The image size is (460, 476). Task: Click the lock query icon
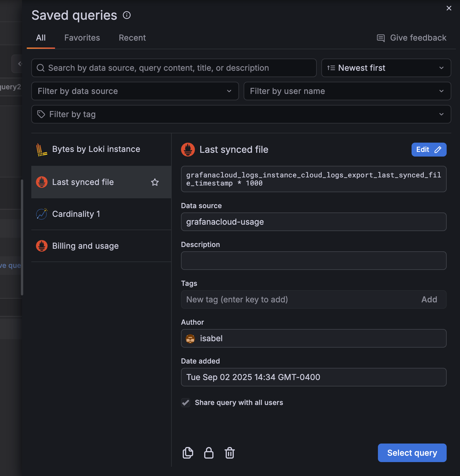(209, 453)
